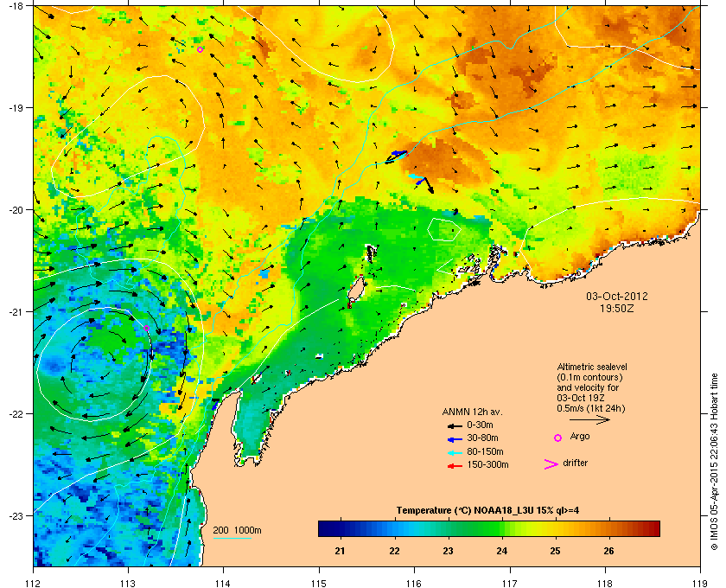The width and height of the screenshot is (726, 588).
Task: Click the 'Argo' legend label
Action: (x=580, y=437)
